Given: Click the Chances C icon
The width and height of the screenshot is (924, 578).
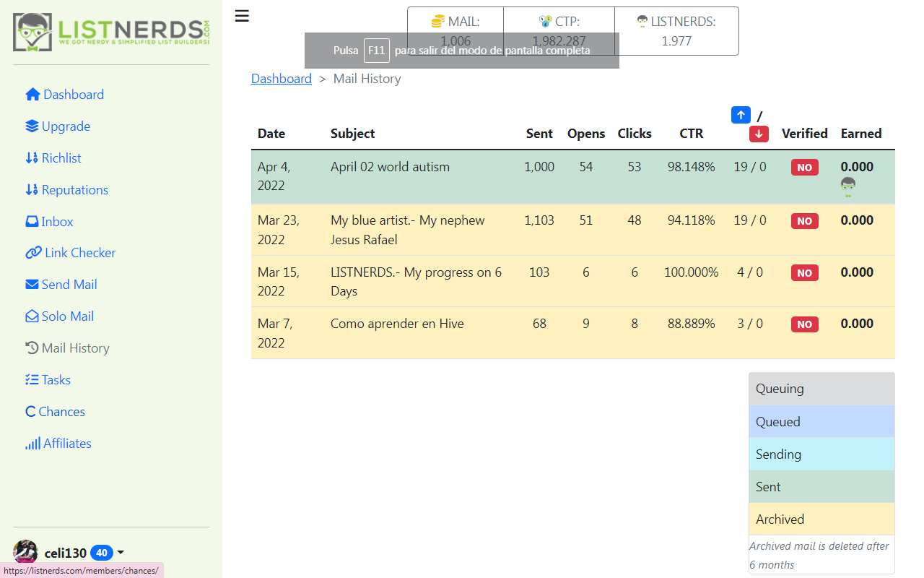Looking at the screenshot, I should (x=30, y=412).
